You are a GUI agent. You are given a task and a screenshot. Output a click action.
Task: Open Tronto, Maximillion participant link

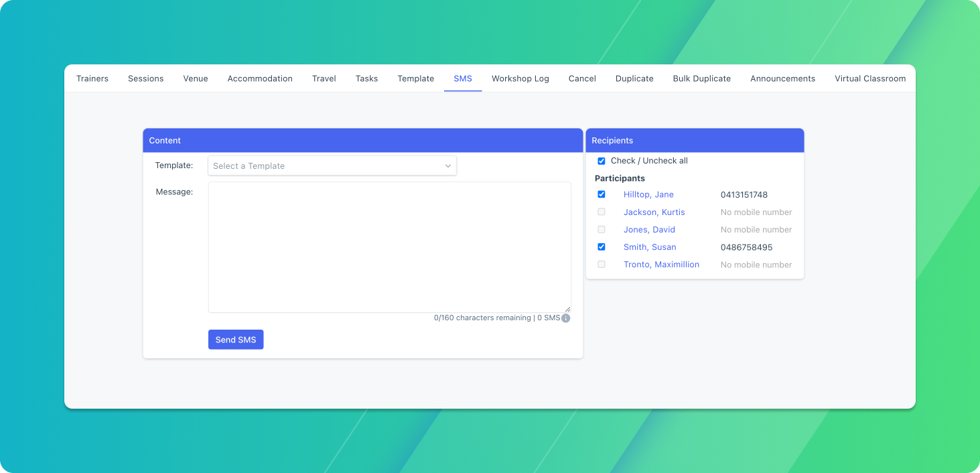pyautogui.click(x=661, y=265)
